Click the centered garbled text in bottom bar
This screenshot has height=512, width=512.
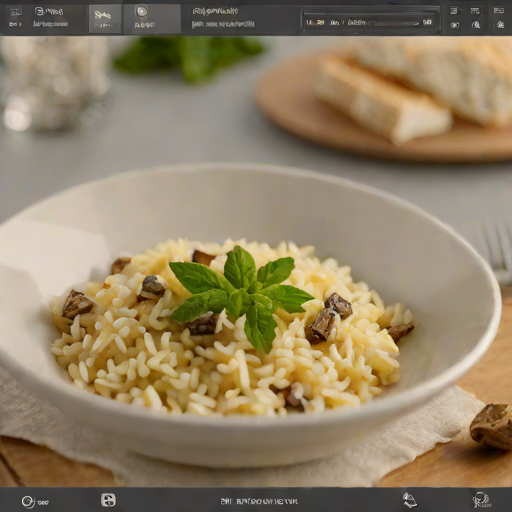click(x=259, y=501)
